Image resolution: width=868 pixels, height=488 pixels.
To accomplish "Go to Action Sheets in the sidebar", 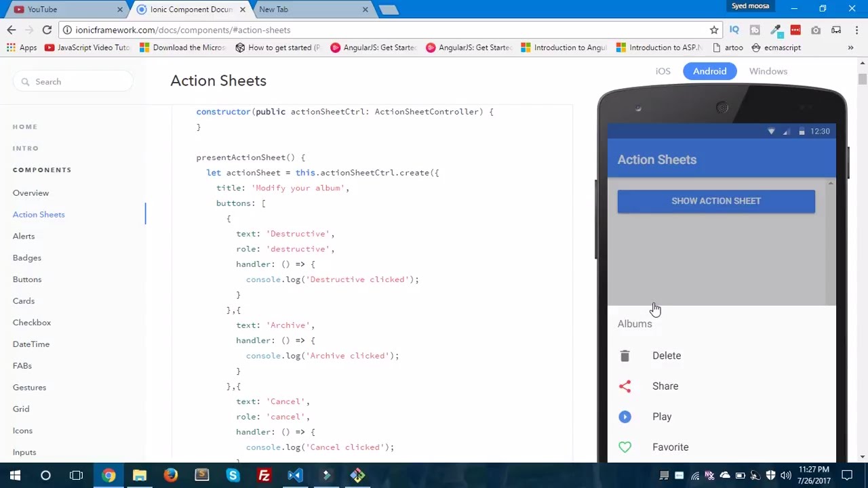I will point(39,215).
